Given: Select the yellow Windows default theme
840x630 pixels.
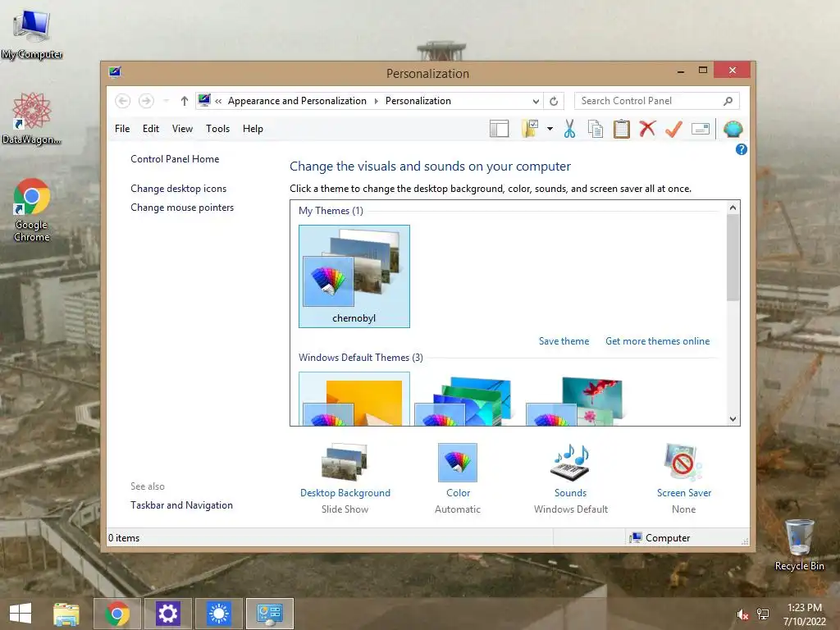Looking at the screenshot, I should click(354, 399).
